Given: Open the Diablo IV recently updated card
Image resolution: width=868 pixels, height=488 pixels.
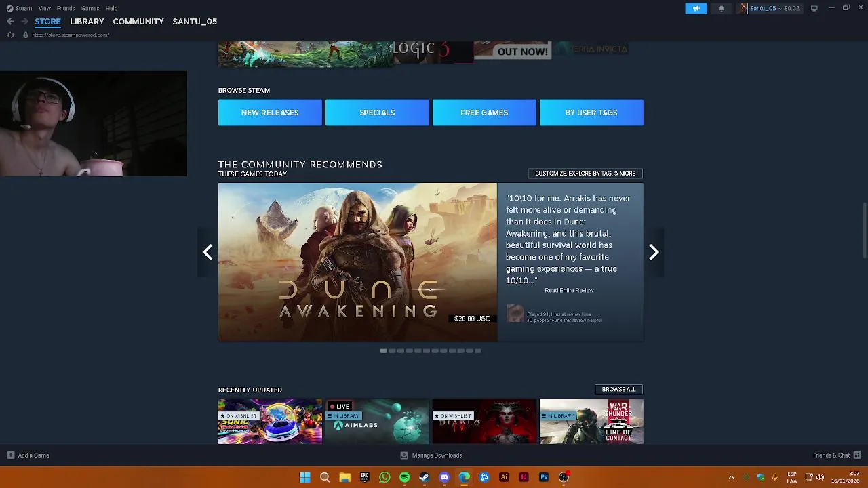Looking at the screenshot, I should point(484,422).
